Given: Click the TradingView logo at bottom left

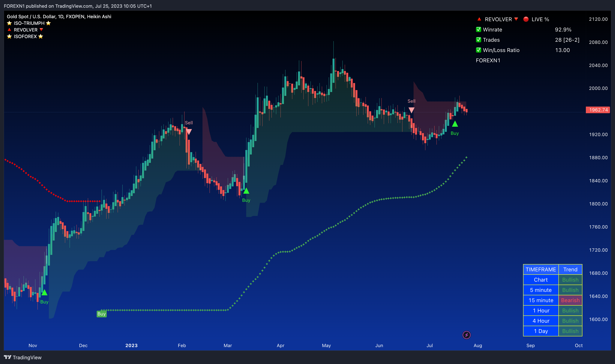Looking at the screenshot, I should click(8, 357).
